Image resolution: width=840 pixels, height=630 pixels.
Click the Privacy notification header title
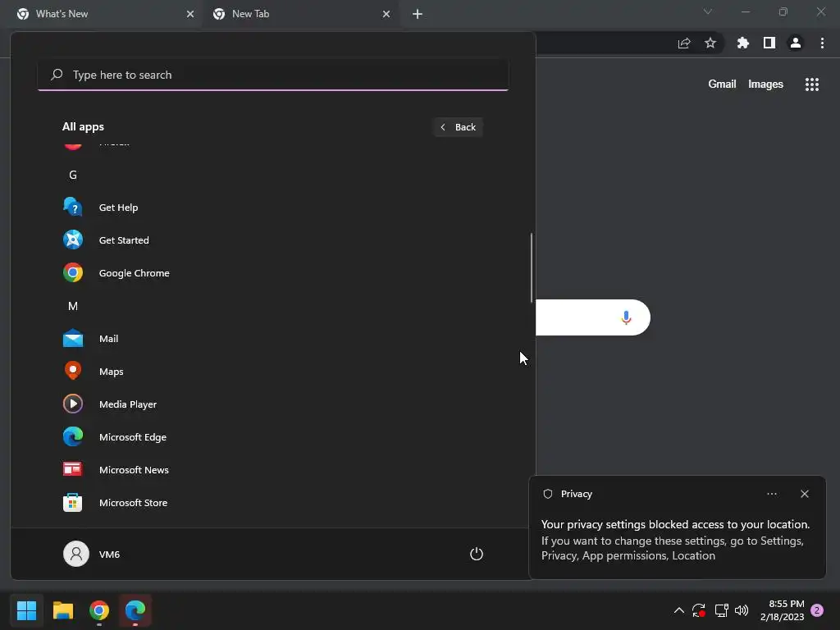click(x=577, y=494)
